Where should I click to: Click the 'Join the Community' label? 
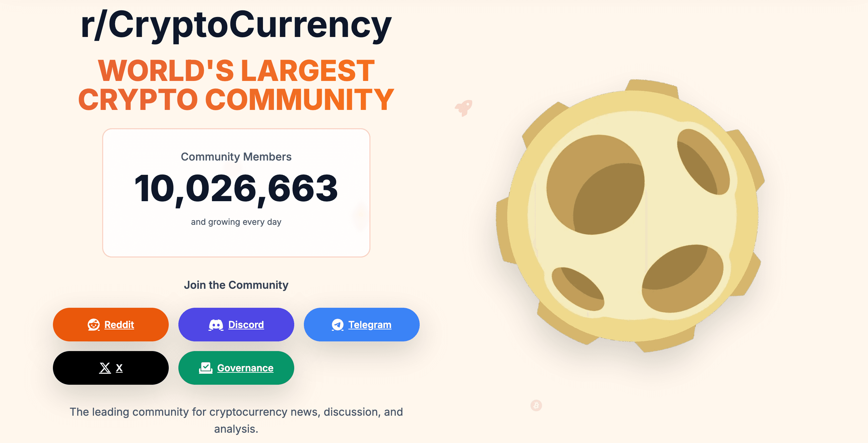click(x=236, y=284)
